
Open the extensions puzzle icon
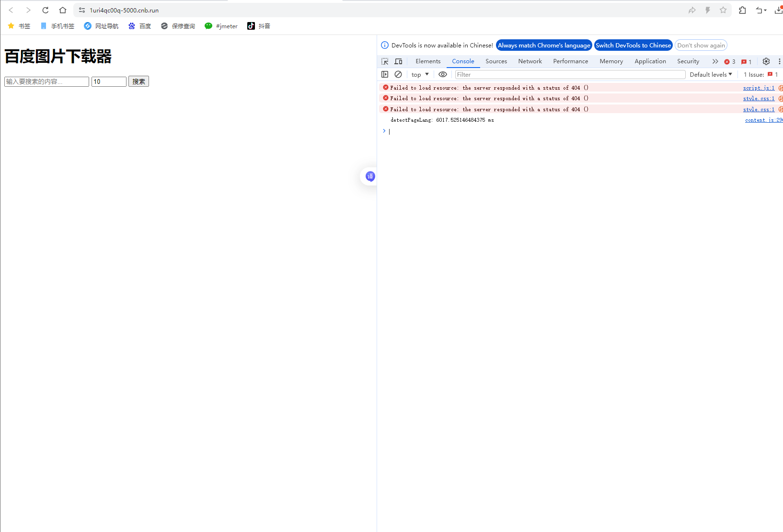742,10
